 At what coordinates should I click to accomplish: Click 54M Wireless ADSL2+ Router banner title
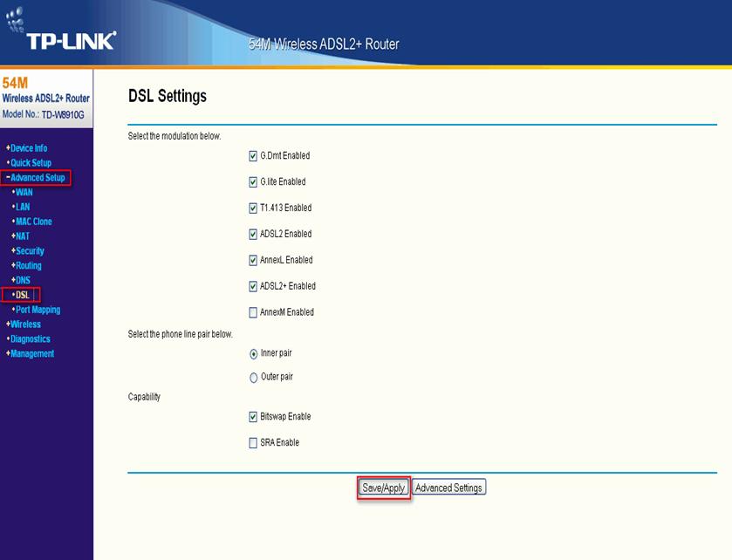click(x=324, y=44)
